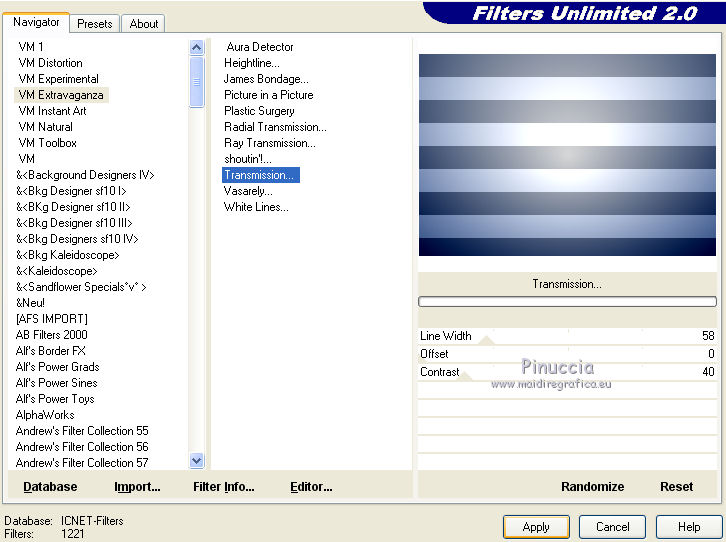Select &<BKg Designer sf10 II> category
Screen dimensions: 726x542
[x=73, y=207]
